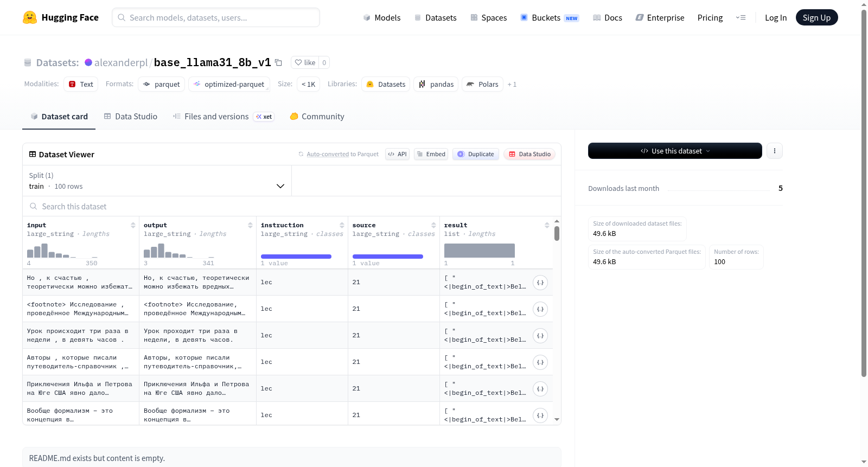Click the Hugging Face logo icon
This screenshot has width=868, height=467.
[x=30, y=17]
